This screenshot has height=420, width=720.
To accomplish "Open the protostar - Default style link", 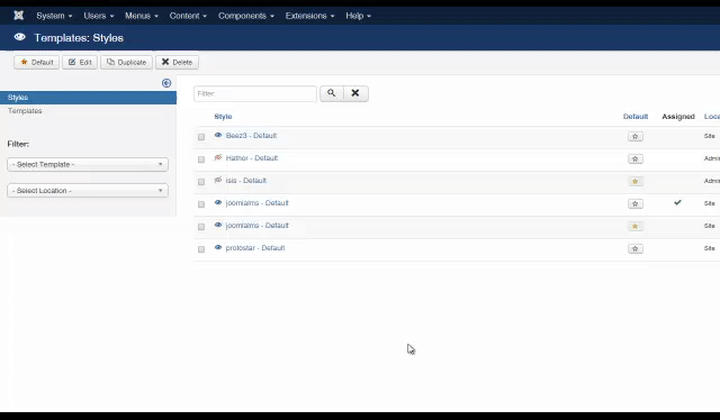I will pos(255,248).
